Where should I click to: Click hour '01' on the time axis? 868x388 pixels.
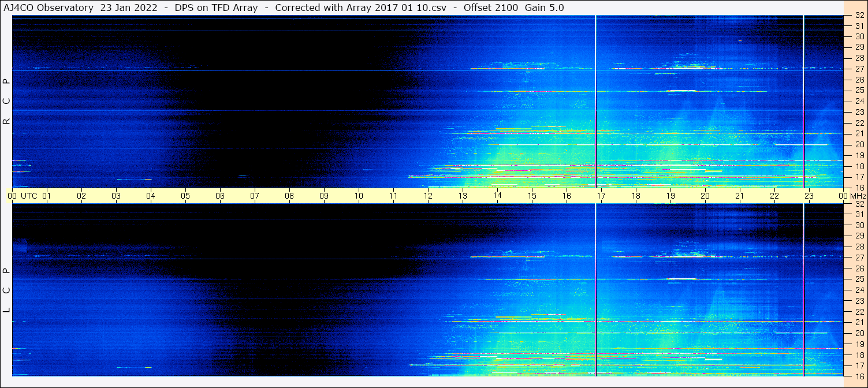pos(47,196)
